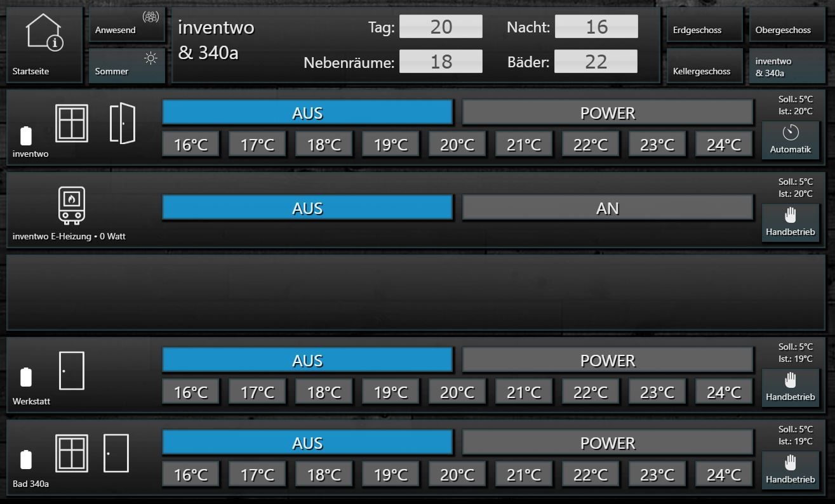Click the inventwo door icon
This screenshot has height=504, width=835.
(x=122, y=123)
